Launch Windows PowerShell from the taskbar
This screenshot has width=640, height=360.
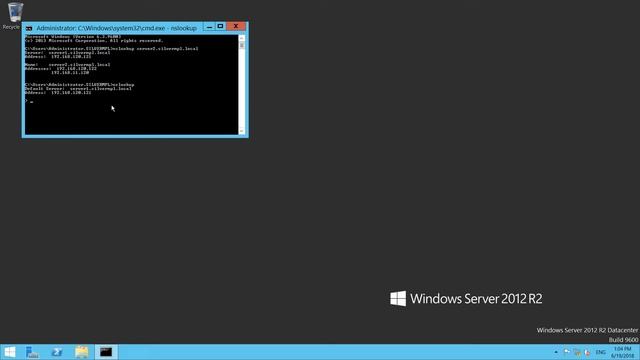57,352
